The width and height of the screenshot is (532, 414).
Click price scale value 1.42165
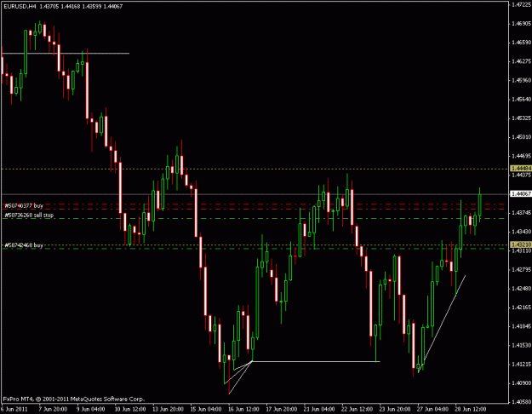click(521, 308)
